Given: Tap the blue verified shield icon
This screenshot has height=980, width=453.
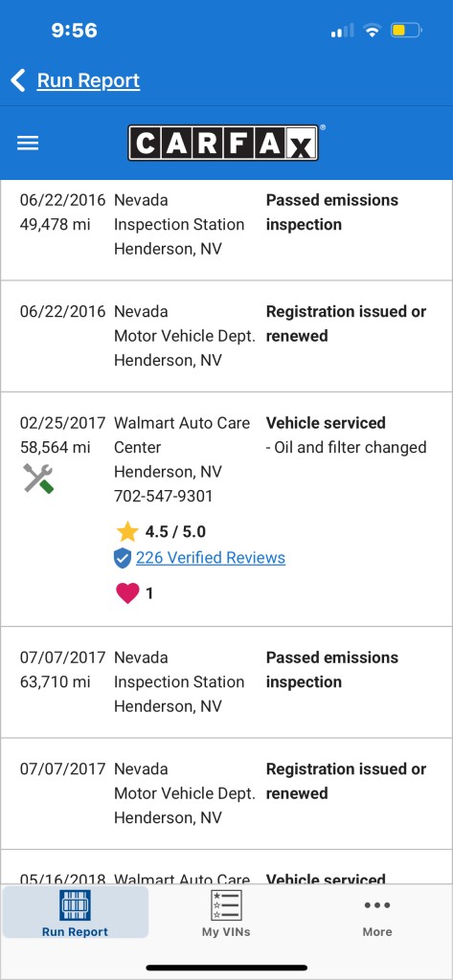Looking at the screenshot, I should click(123, 558).
